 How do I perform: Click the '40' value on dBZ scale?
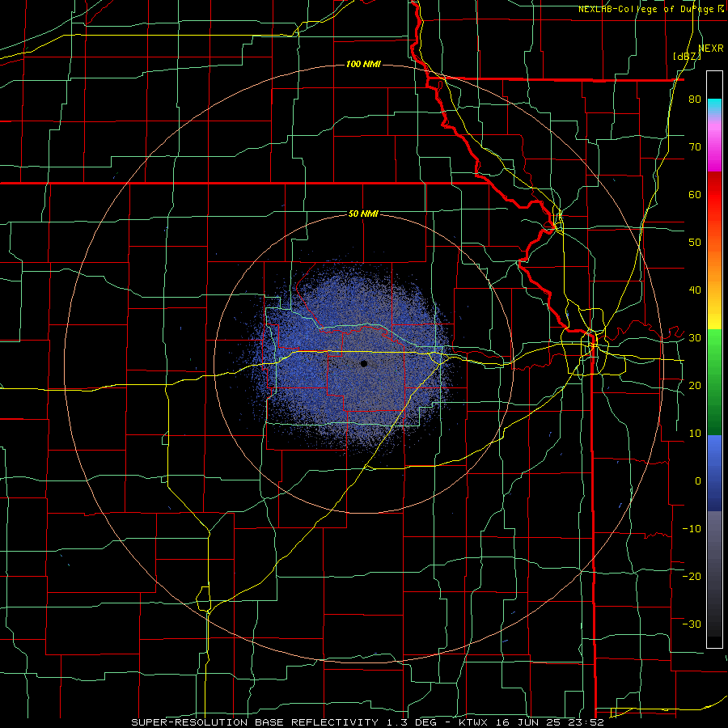click(695, 290)
